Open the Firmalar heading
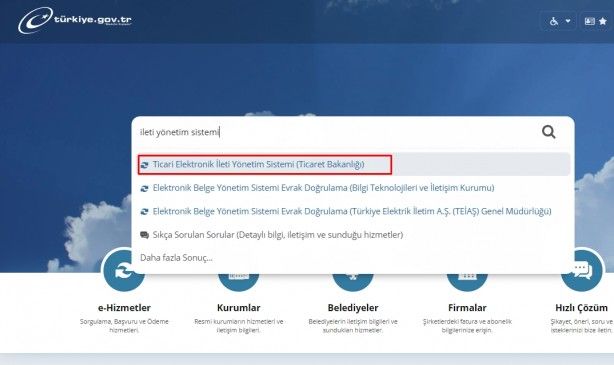The height and width of the screenshot is (365, 614). click(467, 308)
